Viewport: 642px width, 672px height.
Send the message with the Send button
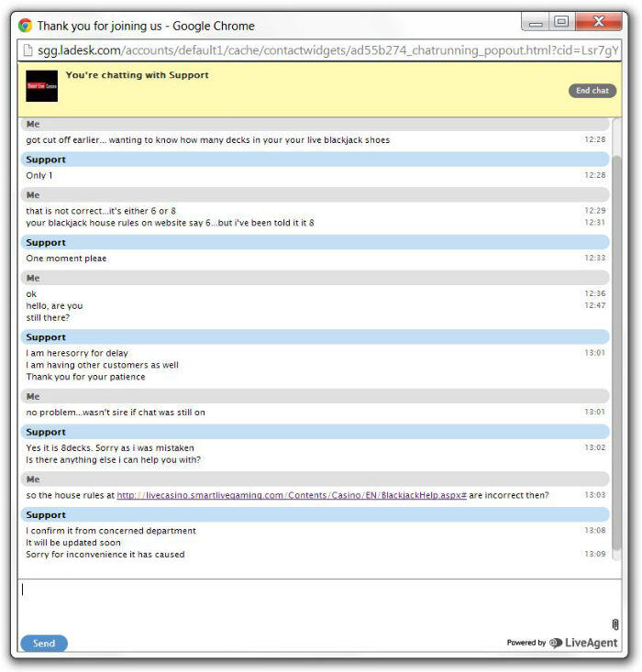tap(44, 644)
